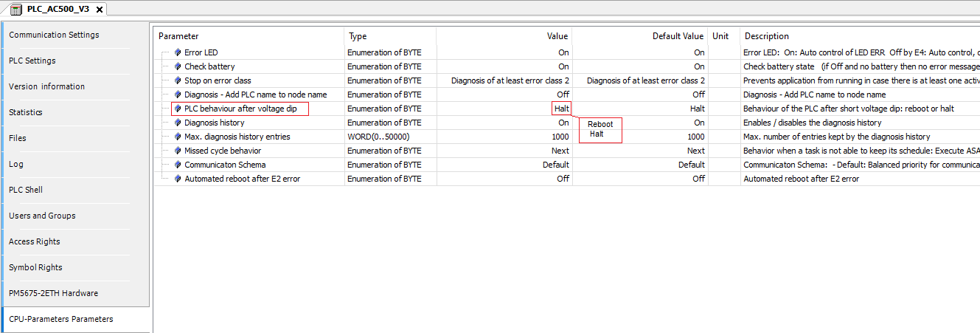Open Halt value dropdown for voltage dip
Screen dimensions: 980x333
[x=561, y=109]
